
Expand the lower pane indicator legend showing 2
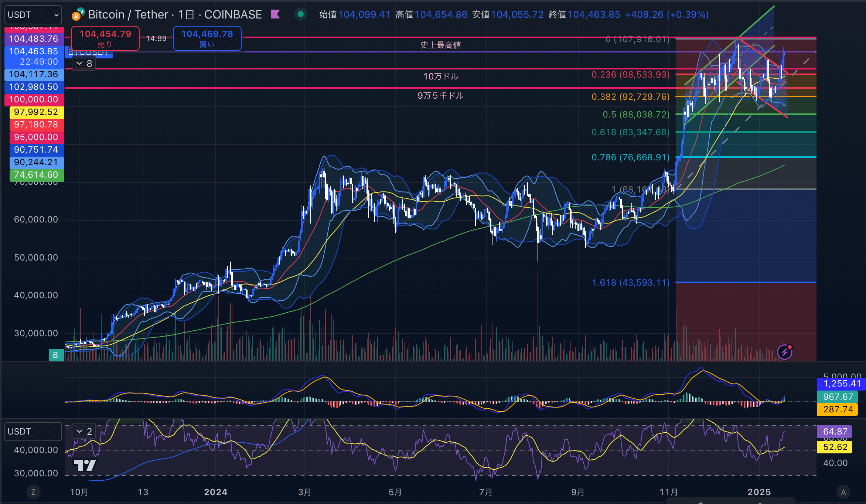84,432
